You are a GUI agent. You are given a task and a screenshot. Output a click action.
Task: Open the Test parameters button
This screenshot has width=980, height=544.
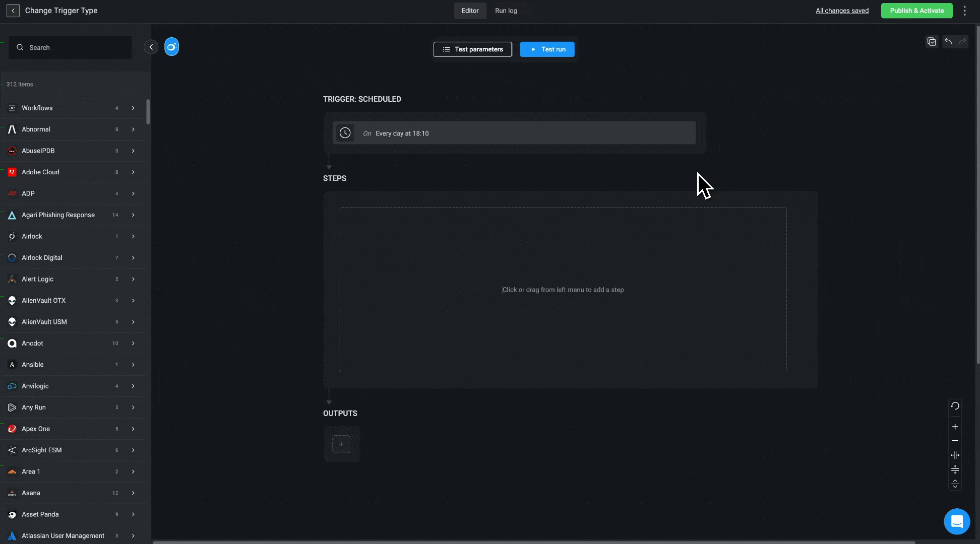(472, 49)
